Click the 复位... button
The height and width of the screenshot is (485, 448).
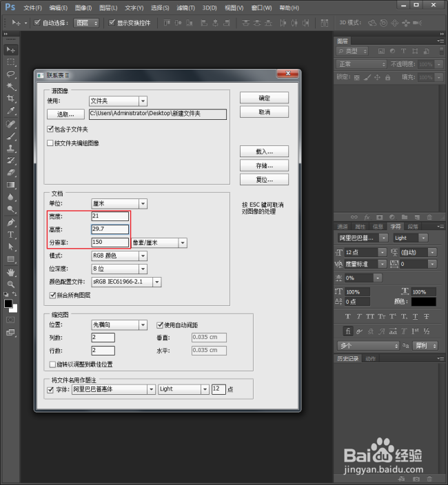click(x=264, y=179)
